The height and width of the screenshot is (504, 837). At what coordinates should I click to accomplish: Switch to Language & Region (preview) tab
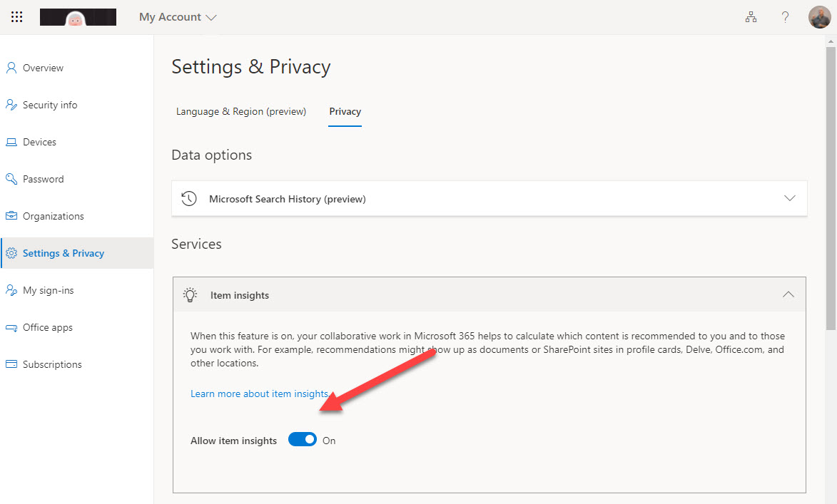241,111
